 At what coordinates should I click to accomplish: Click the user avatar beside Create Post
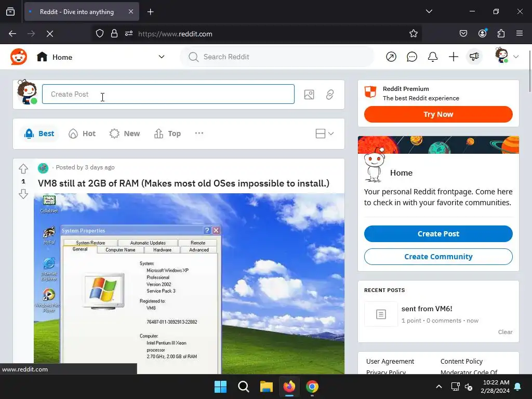[27, 92]
